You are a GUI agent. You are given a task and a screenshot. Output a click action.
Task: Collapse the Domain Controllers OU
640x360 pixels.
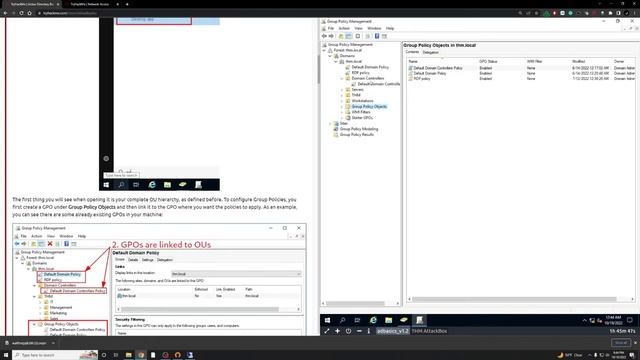click(x=342, y=78)
